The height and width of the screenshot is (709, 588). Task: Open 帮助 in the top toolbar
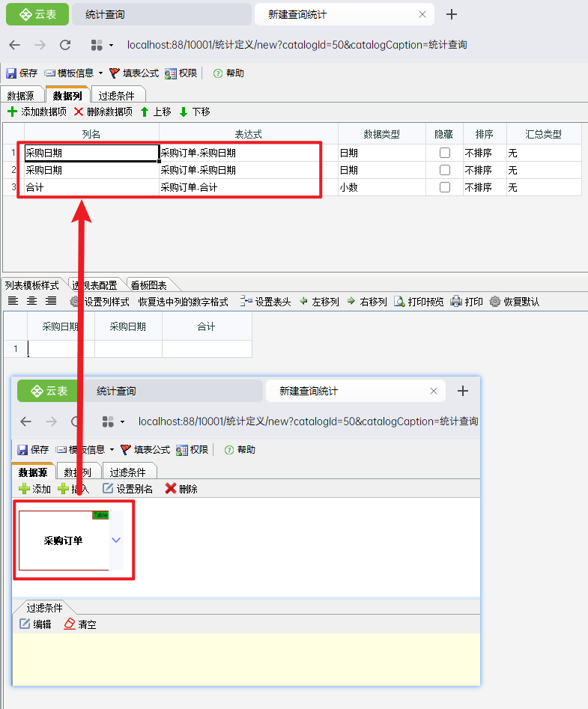pyautogui.click(x=229, y=73)
